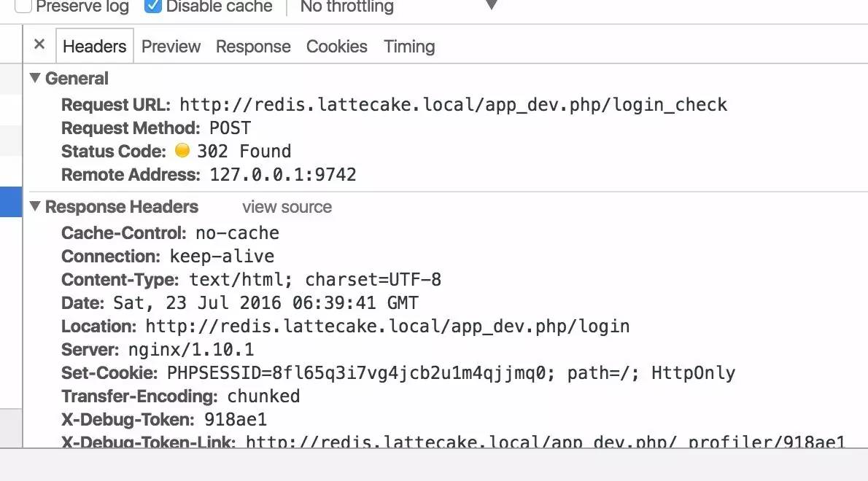Click the yellow 302 status indicator dot
The image size is (868, 481).
point(182,150)
